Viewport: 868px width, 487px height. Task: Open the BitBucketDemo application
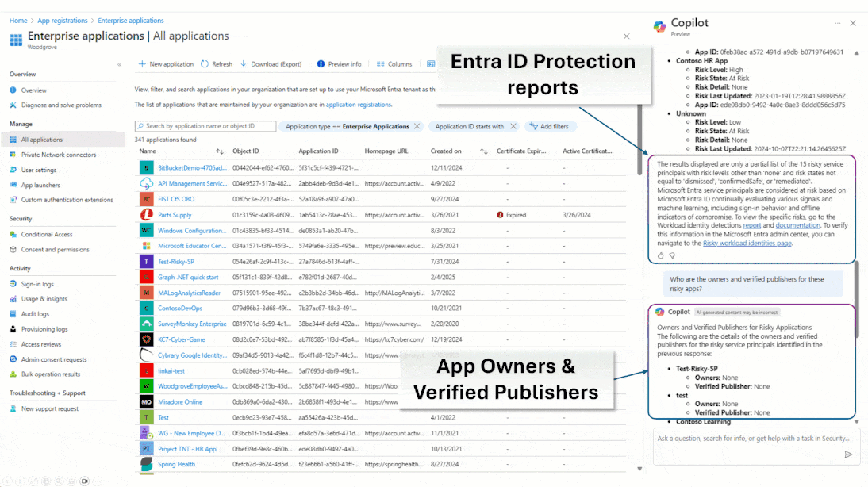pyautogui.click(x=192, y=167)
